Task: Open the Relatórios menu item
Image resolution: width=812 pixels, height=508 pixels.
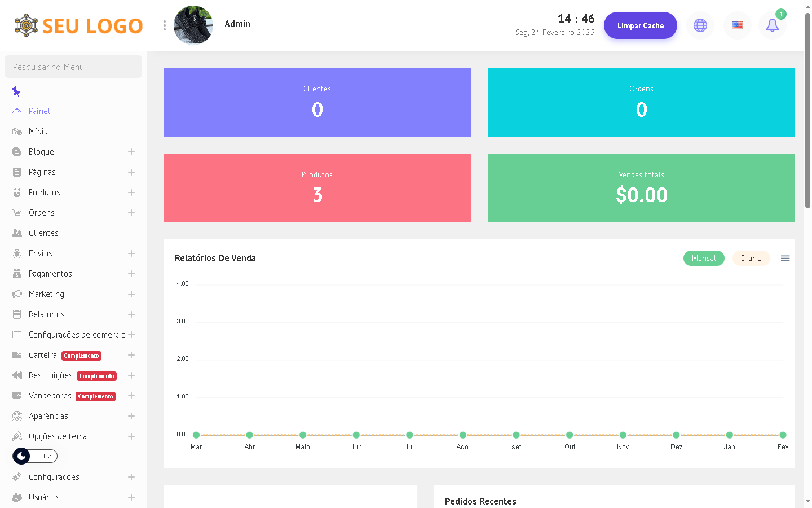Action: pyautogui.click(x=47, y=314)
